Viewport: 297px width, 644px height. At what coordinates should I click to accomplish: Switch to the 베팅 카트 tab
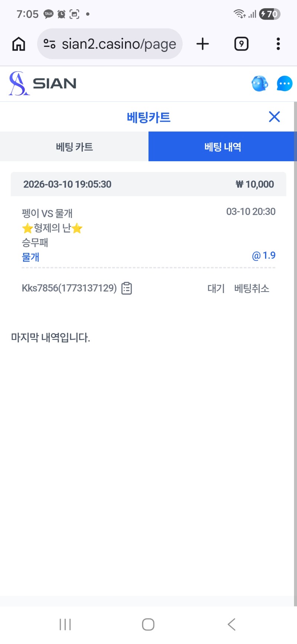pyautogui.click(x=74, y=147)
